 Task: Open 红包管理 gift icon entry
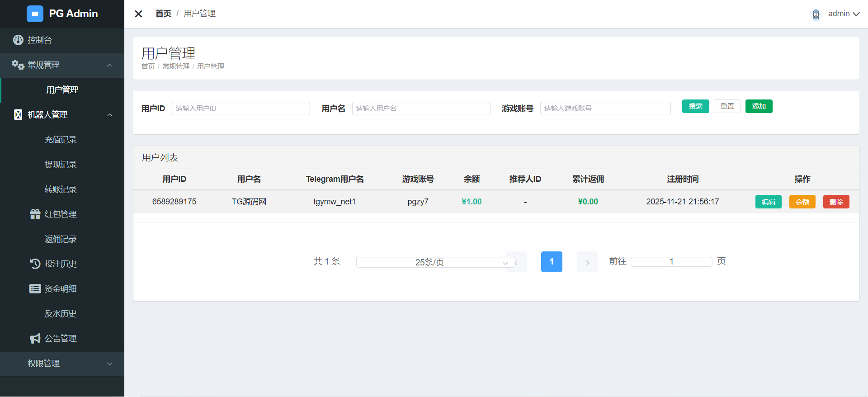pyautogui.click(x=35, y=214)
